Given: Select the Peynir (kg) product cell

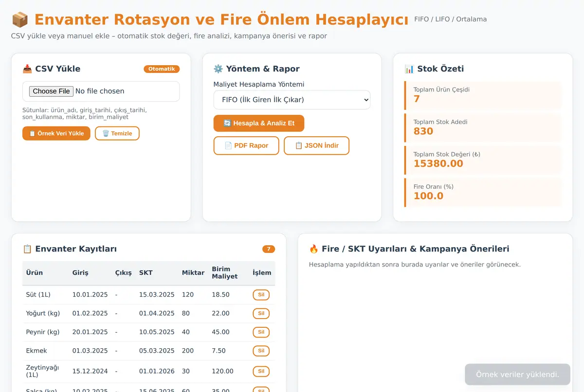Looking at the screenshot, I should 42,332.
